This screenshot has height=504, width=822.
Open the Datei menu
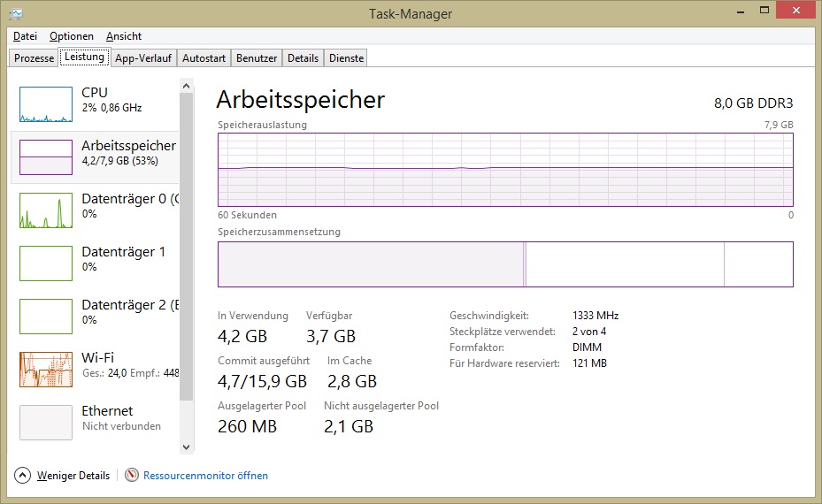click(25, 36)
